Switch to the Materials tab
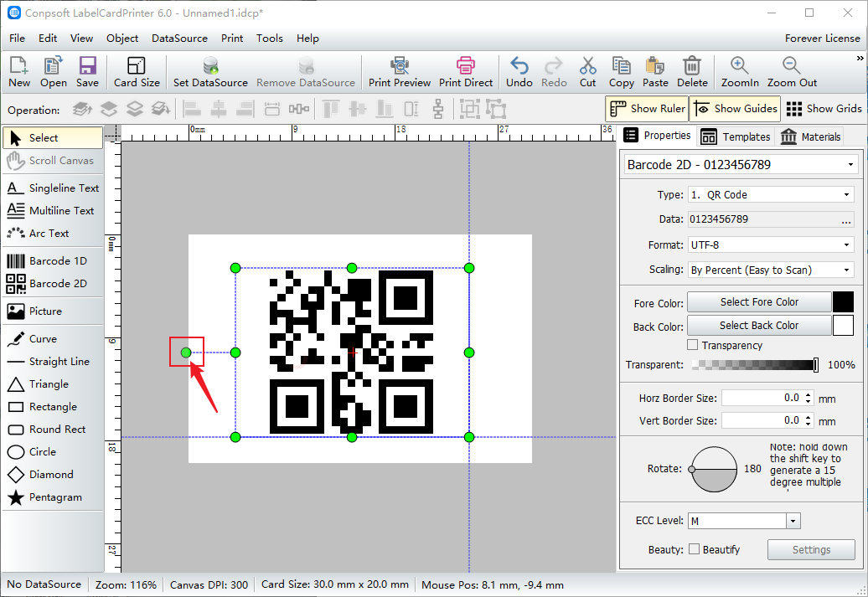This screenshot has width=868, height=597. [x=810, y=136]
